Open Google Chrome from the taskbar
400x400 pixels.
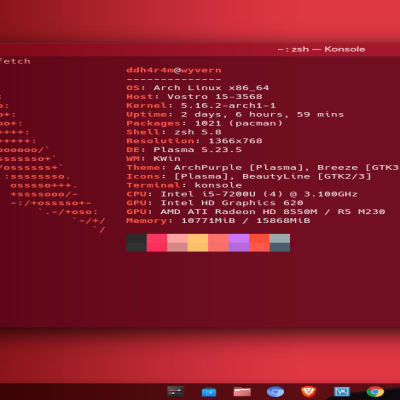tap(375, 392)
